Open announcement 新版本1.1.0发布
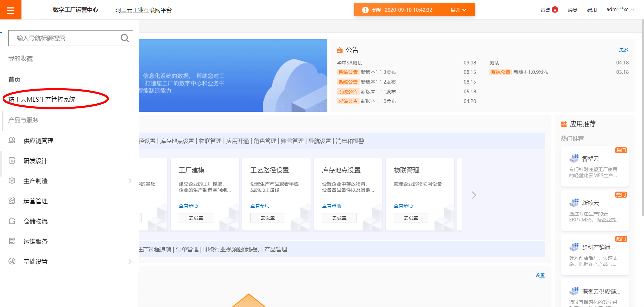This screenshot has height=307, width=644. click(x=378, y=101)
